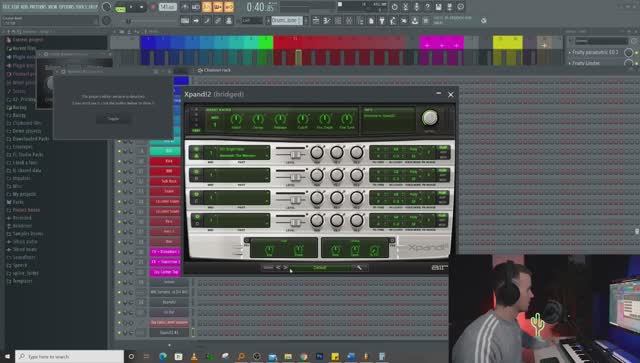
Task: Click the render export icon next to save
Action: [449, 7]
